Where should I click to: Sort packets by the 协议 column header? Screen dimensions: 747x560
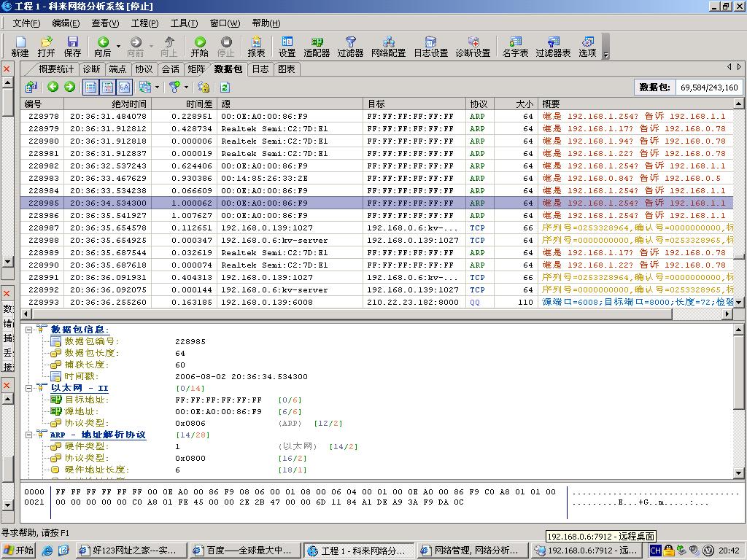pos(479,104)
